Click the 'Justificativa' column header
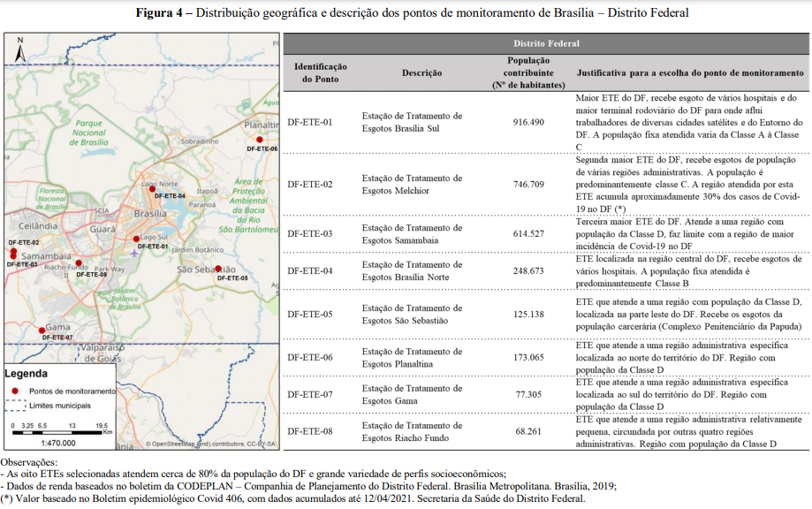The height and width of the screenshot is (509, 812). point(690,73)
